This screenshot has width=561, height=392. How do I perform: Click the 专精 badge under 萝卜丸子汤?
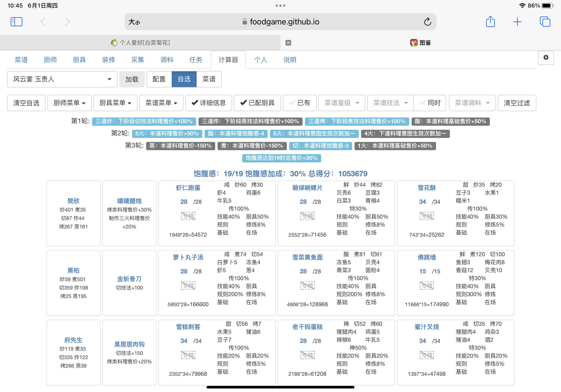pos(188,286)
